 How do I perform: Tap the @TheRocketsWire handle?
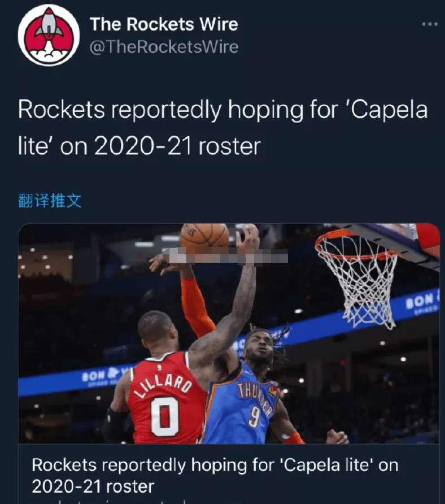(x=164, y=47)
